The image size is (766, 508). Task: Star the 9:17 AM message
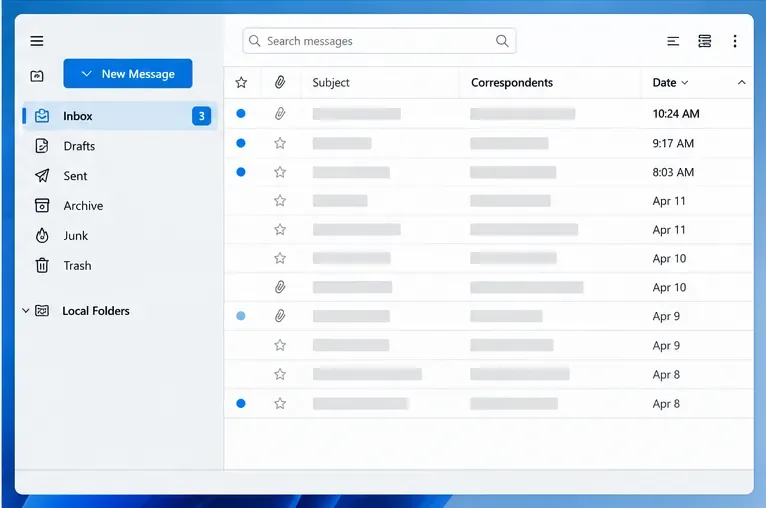280,143
